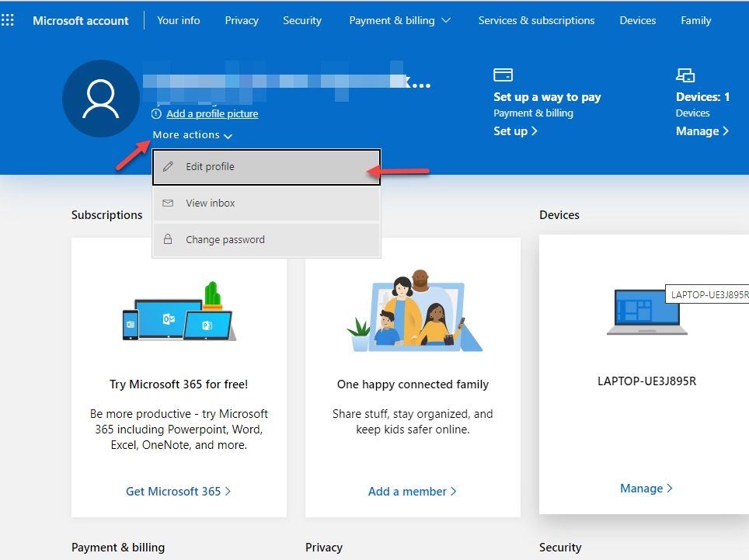Open the Your info tab
Screen dimensions: 749x560
point(179,20)
